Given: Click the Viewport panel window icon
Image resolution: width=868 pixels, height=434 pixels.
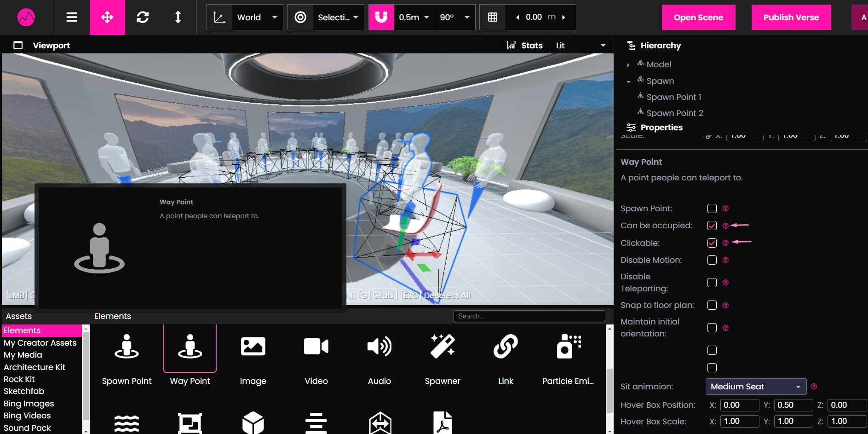Looking at the screenshot, I should pos(18,46).
